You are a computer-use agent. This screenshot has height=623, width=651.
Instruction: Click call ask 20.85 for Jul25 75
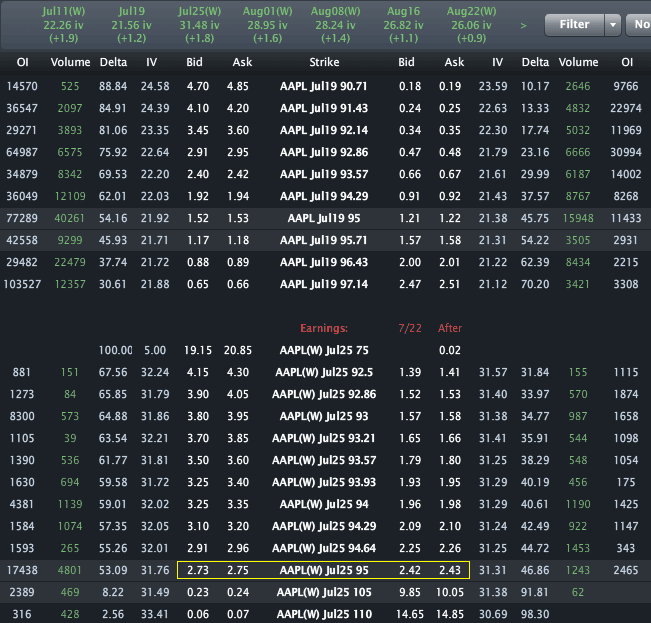pos(237,350)
